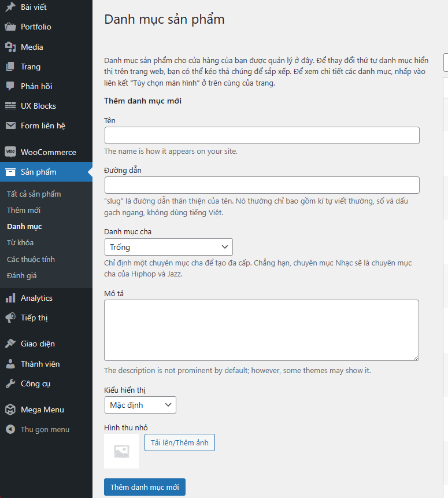The width and height of the screenshot is (448, 498).
Task: Click the Thu gọn menu collapse arrow icon
Action: [10, 429]
